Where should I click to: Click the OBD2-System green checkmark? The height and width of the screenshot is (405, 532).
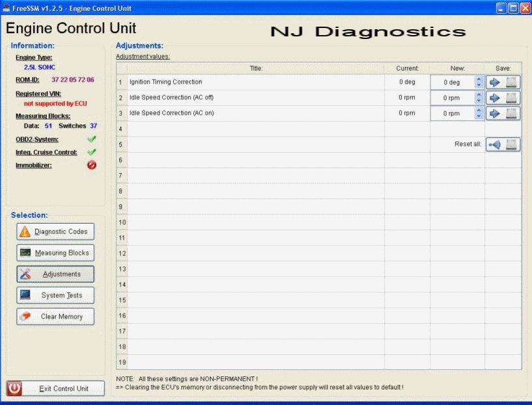click(x=91, y=139)
